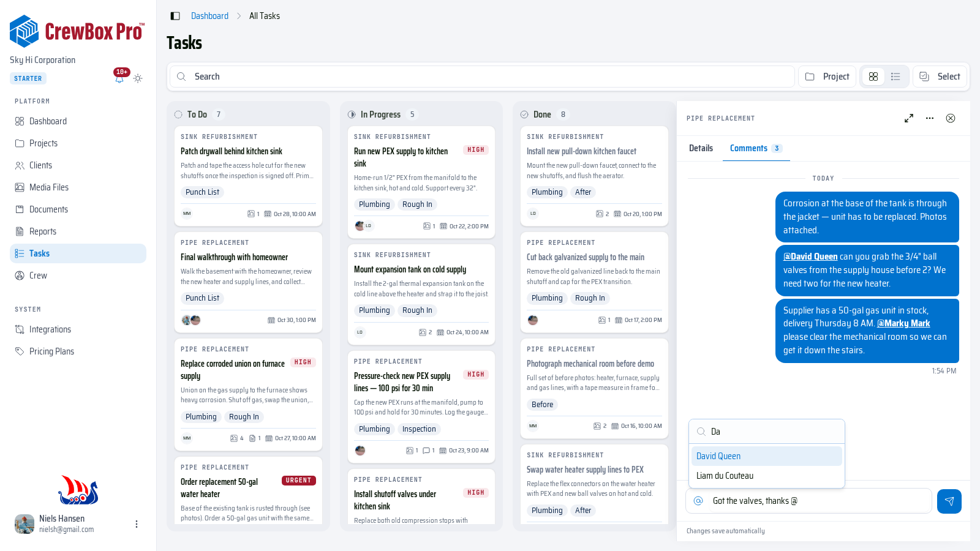This screenshot has height=551, width=980.
Task: Open 'Final walkthrough with homeowner' task card
Action: click(248, 282)
